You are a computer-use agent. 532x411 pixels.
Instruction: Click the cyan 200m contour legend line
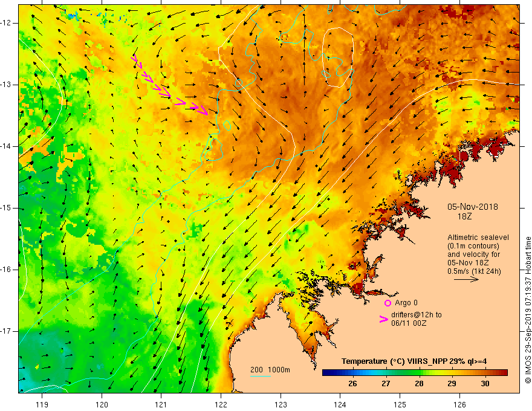(x=261, y=376)
